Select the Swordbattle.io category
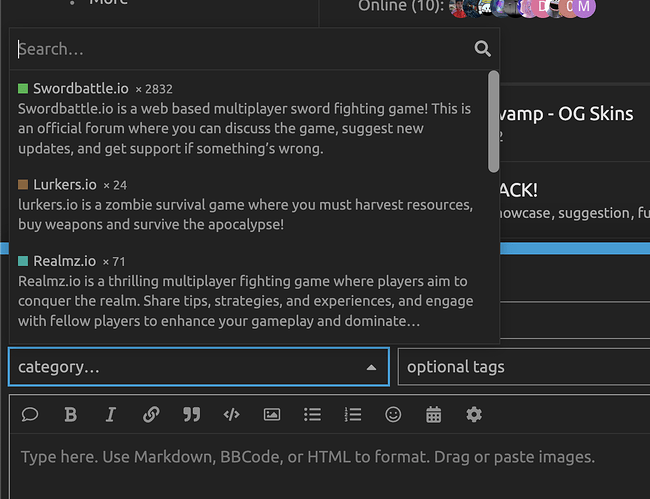 250,118
